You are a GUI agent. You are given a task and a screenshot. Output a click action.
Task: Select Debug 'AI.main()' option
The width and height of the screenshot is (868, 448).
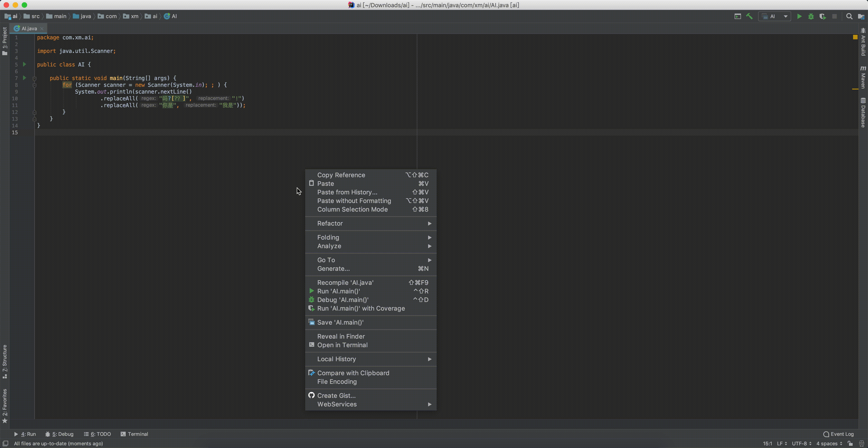[x=343, y=299]
